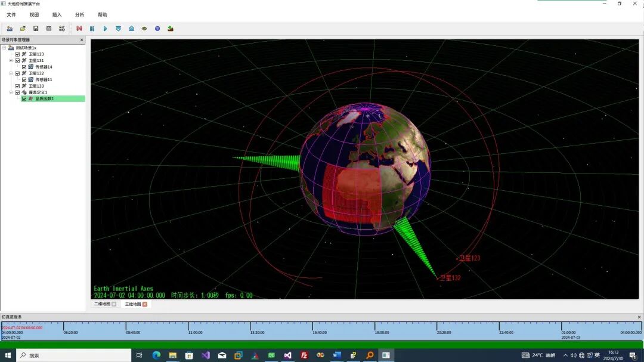Toggle the 传感器11 checkbox
Viewport: 644px width, 362px height.
coord(24,79)
